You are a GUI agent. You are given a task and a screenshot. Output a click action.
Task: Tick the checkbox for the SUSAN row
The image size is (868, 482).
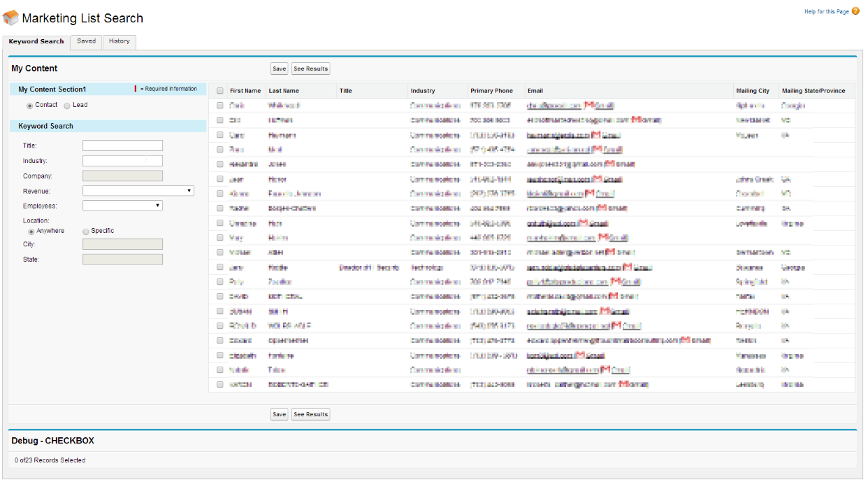coord(220,311)
